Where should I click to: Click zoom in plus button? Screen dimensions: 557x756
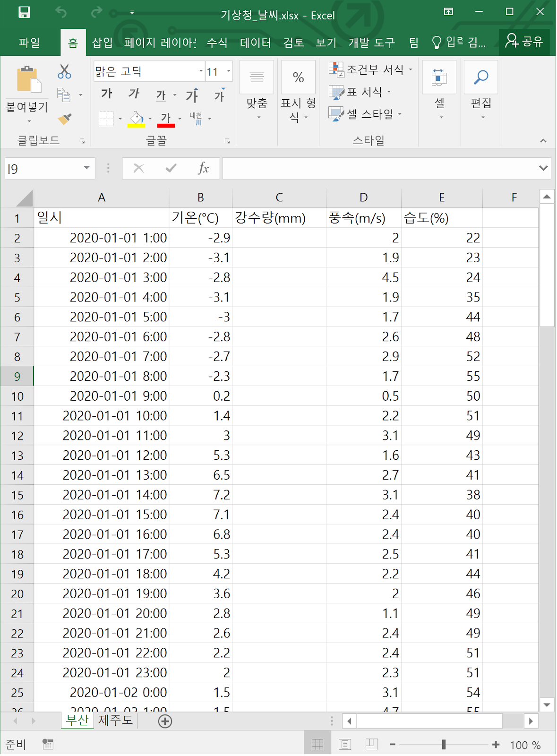tap(496, 745)
